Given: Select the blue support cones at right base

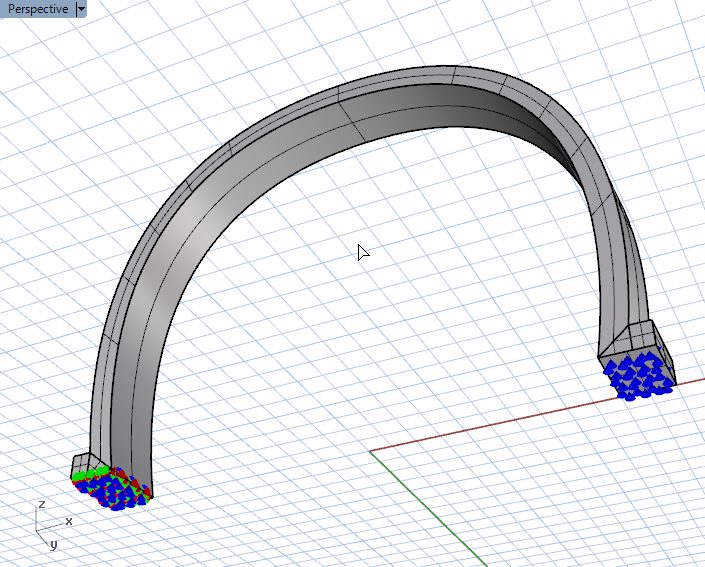Looking at the screenshot, I should point(639,377).
